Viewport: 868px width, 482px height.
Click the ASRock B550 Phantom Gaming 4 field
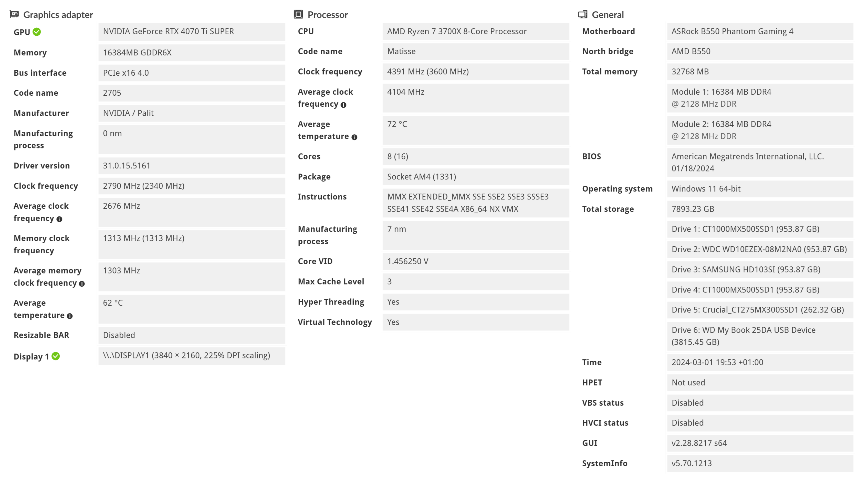coord(760,32)
